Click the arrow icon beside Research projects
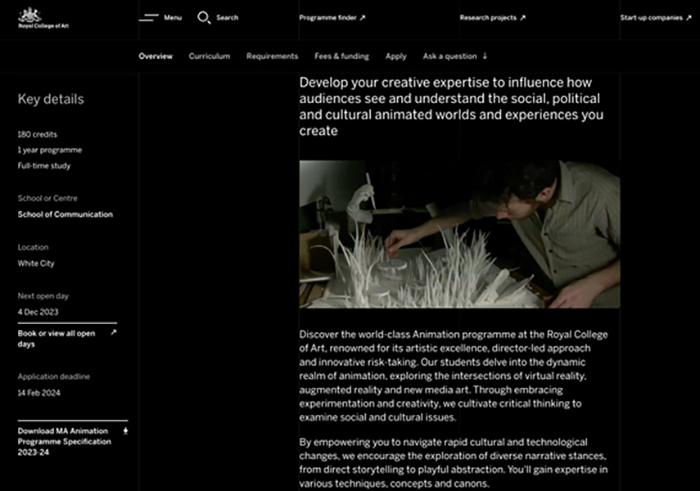This screenshot has height=491, width=700. coord(523,18)
